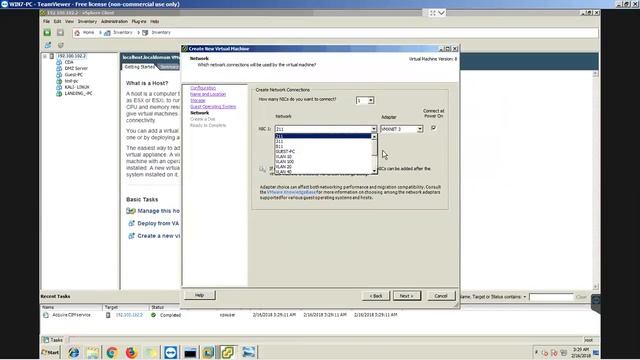Open the Inventory menu
Viewport: 640px width, 360px height.
(x=87, y=21)
